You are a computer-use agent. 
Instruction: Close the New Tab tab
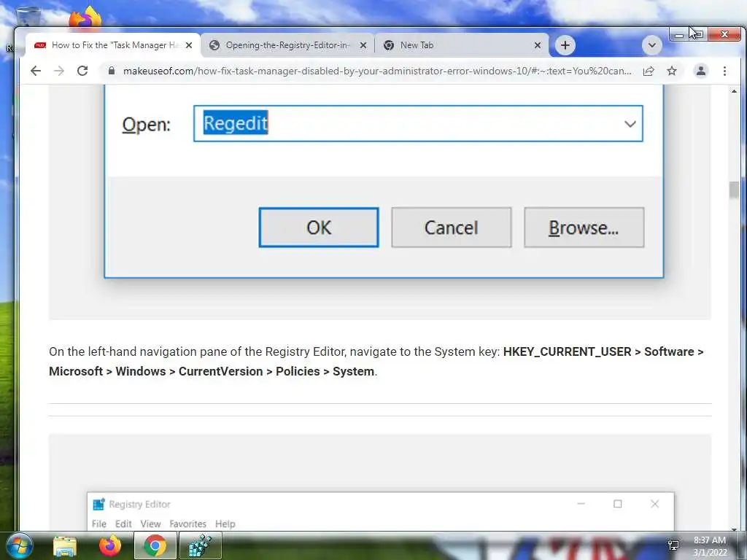point(538,45)
